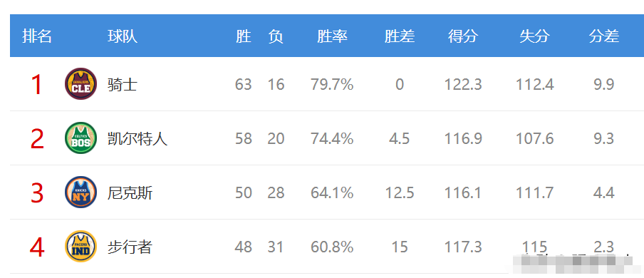Sort table by 胜 column
This screenshot has height=278, width=644.
243,36
